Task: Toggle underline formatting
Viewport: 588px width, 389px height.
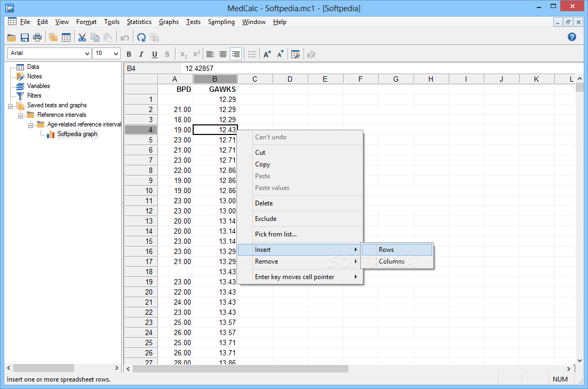Action: [x=155, y=54]
